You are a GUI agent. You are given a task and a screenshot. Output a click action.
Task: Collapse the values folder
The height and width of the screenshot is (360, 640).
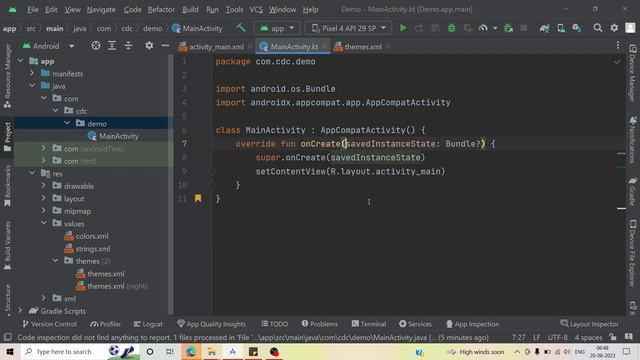coord(44,223)
